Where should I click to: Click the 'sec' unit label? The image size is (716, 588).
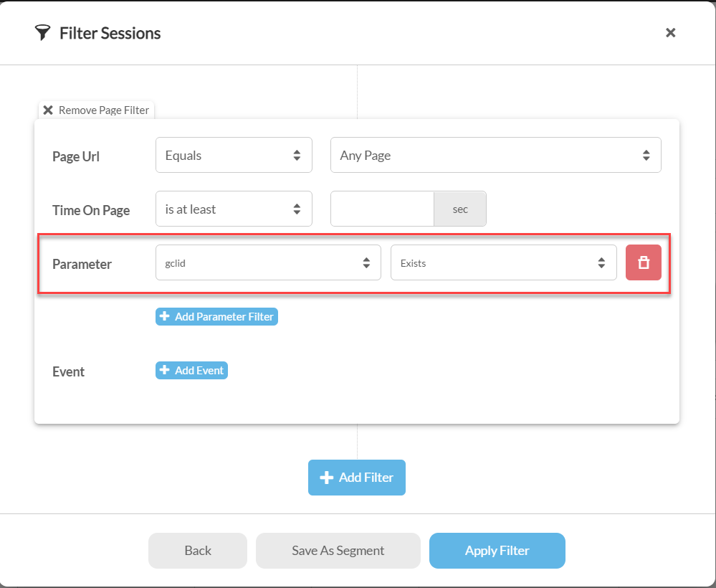[x=460, y=209]
